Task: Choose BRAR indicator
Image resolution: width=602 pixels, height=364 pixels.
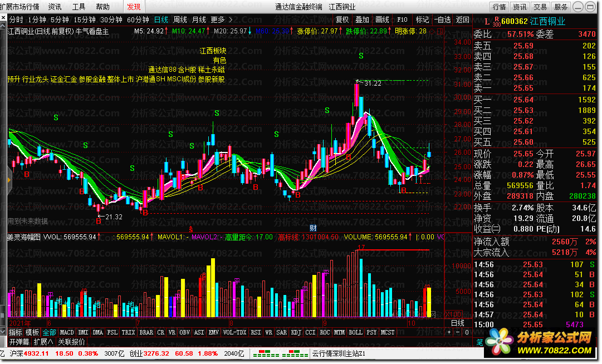Action: pyautogui.click(x=146, y=332)
